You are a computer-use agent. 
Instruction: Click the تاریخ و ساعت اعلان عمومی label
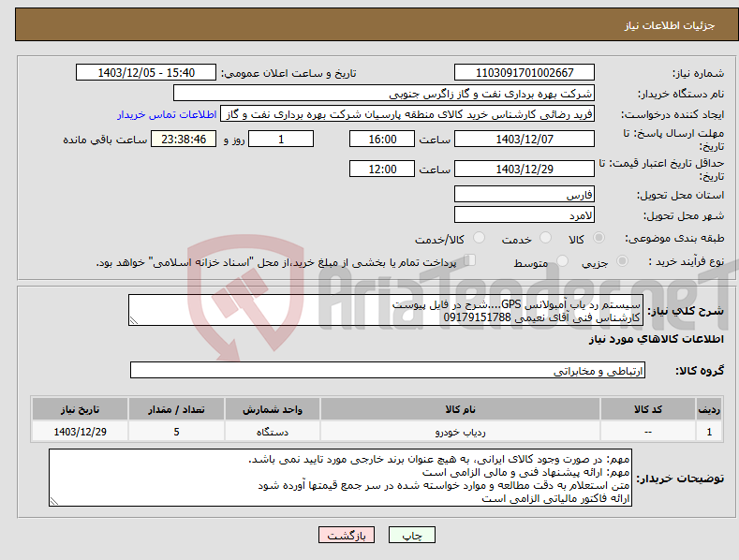tap(288, 74)
